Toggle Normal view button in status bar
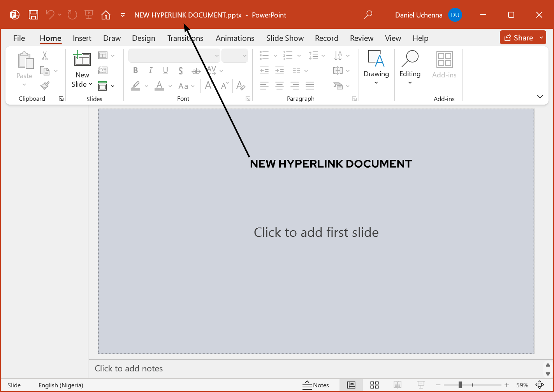 click(351, 385)
